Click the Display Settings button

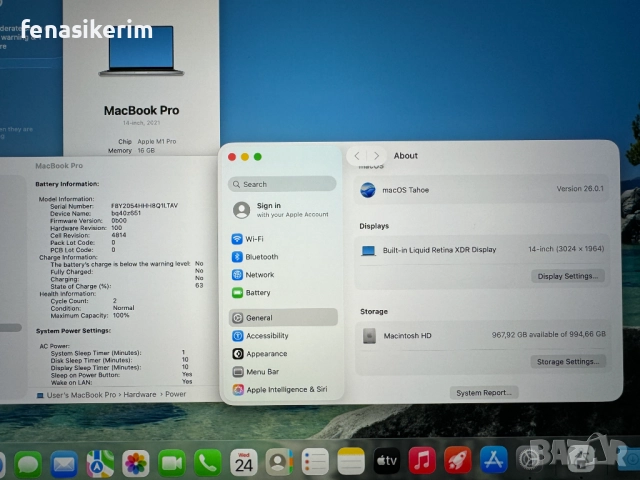[x=567, y=276]
